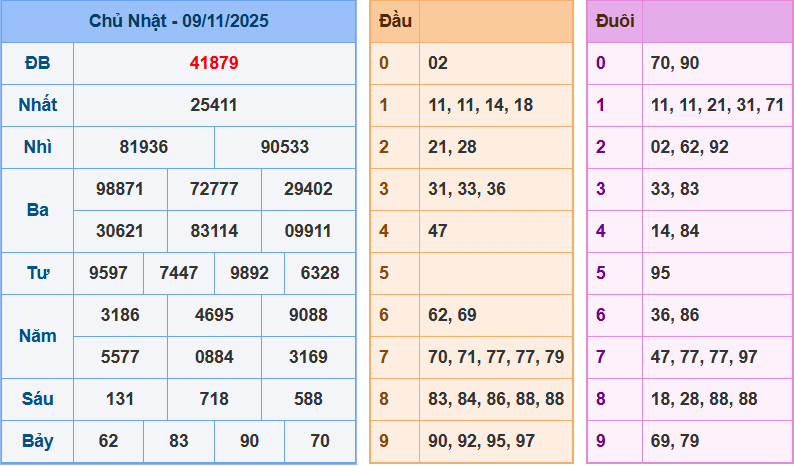This screenshot has height=466, width=794.
Task: Click the Tư prize row label
Action: click(x=37, y=273)
